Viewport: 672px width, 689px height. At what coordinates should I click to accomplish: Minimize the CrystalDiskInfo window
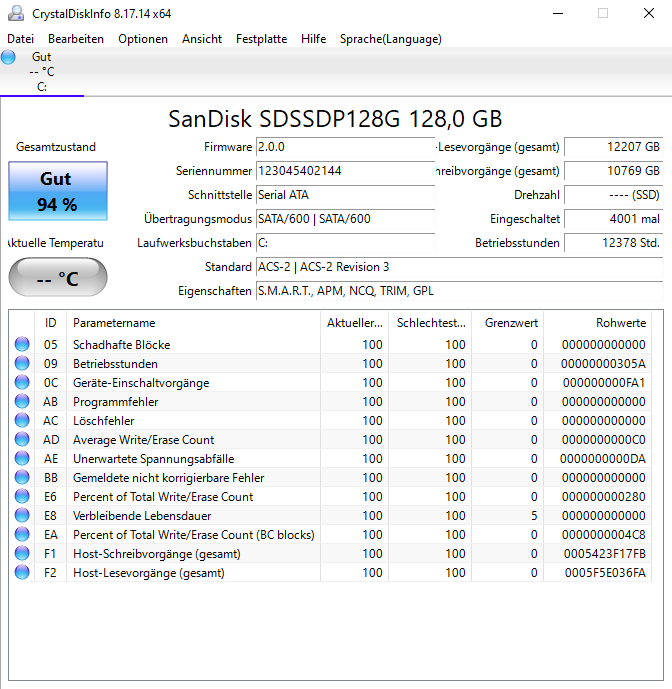pyautogui.click(x=558, y=14)
